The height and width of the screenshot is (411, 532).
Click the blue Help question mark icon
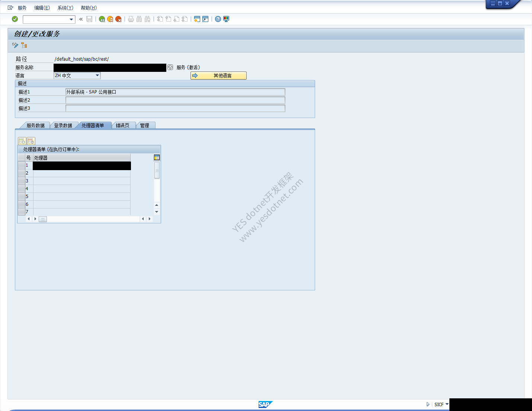[218, 19]
